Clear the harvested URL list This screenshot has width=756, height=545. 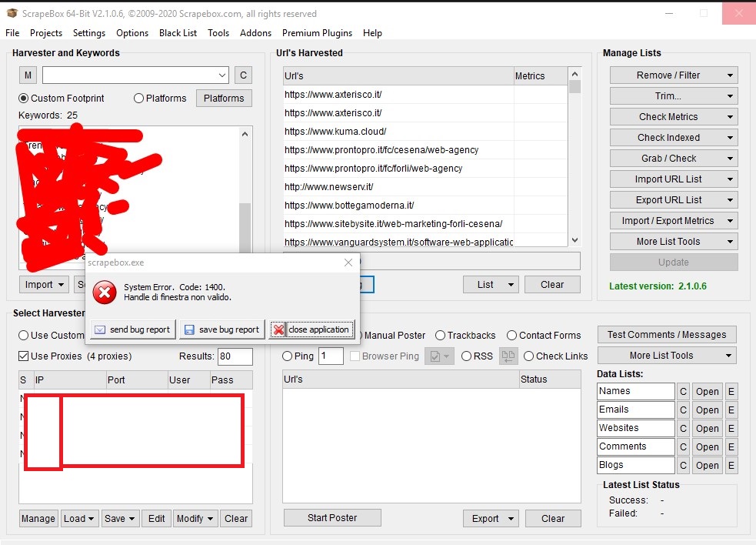[552, 285]
